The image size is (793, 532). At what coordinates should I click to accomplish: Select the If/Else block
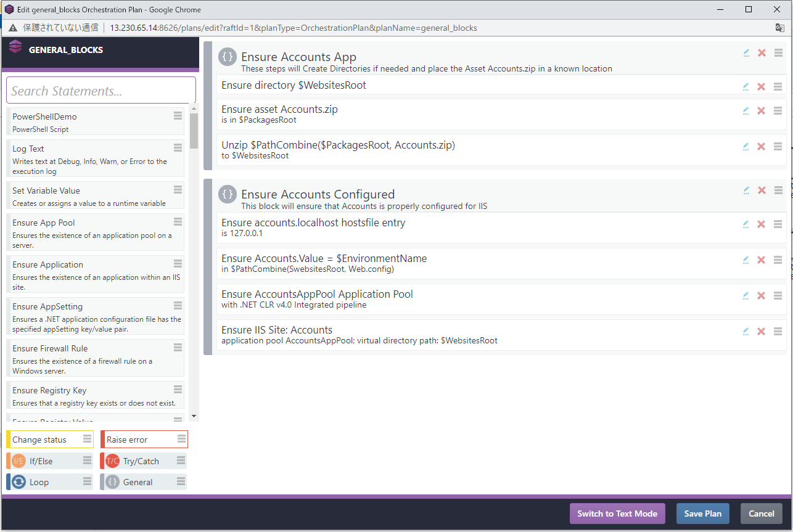pos(50,461)
